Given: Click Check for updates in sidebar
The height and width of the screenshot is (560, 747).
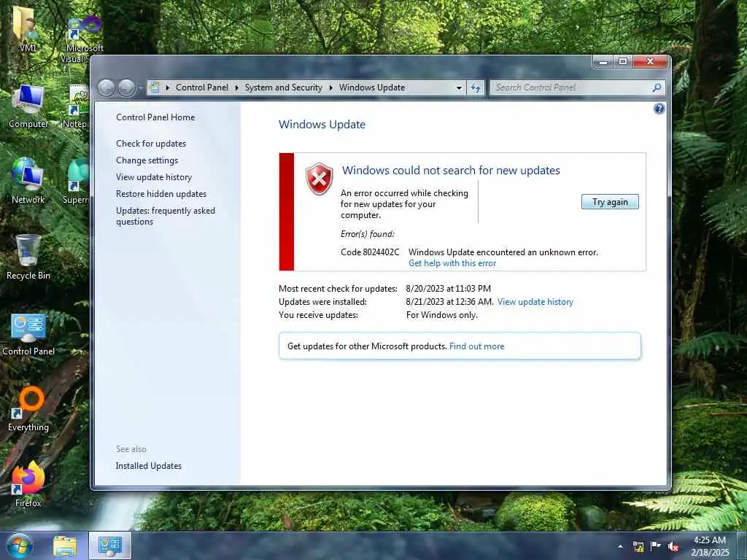Looking at the screenshot, I should 151,144.
